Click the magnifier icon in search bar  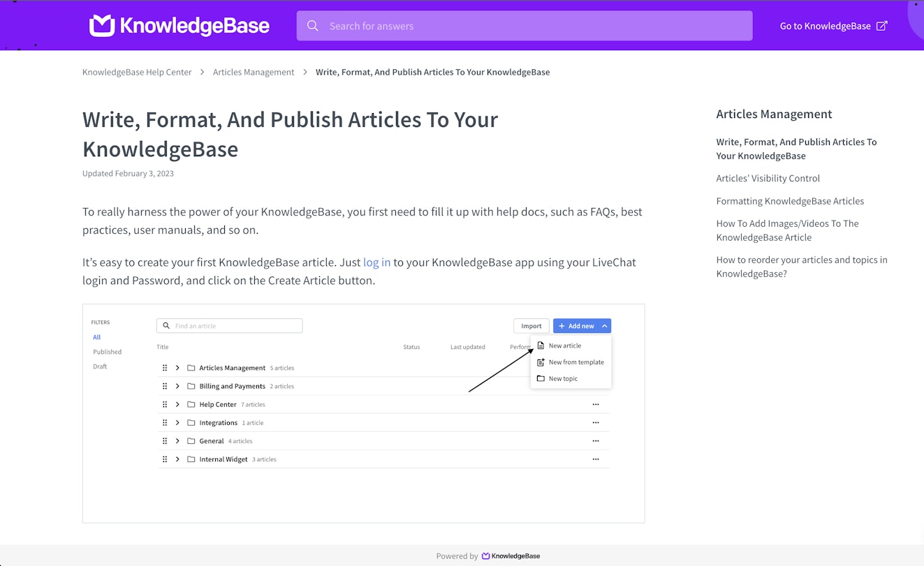pyautogui.click(x=313, y=26)
